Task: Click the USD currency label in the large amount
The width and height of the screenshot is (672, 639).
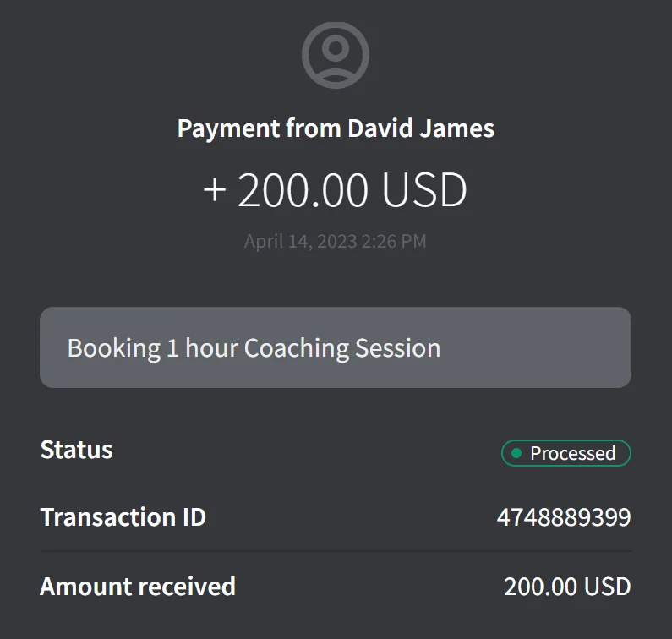Action: point(424,190)
